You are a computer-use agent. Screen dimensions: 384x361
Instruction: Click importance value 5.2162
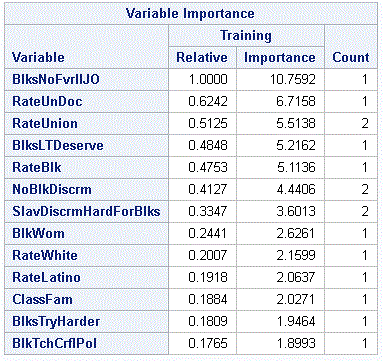(296, 145)
